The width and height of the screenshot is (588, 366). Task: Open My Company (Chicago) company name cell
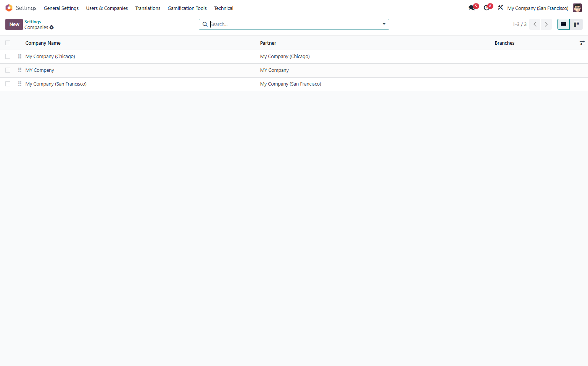coord(50,57)
